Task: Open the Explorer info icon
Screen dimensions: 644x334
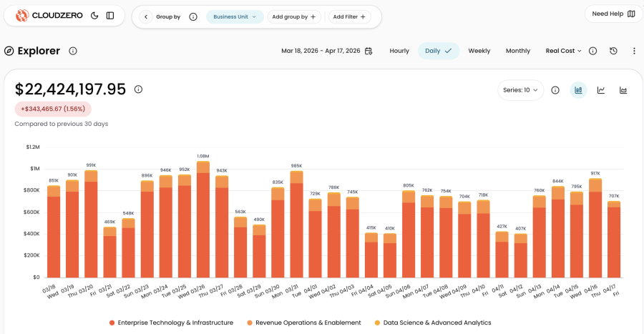Action: [x=73, y=51]
